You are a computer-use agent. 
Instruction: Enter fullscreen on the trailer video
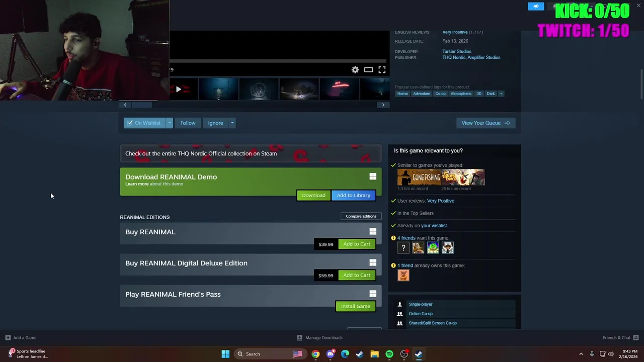coord(382,70)
